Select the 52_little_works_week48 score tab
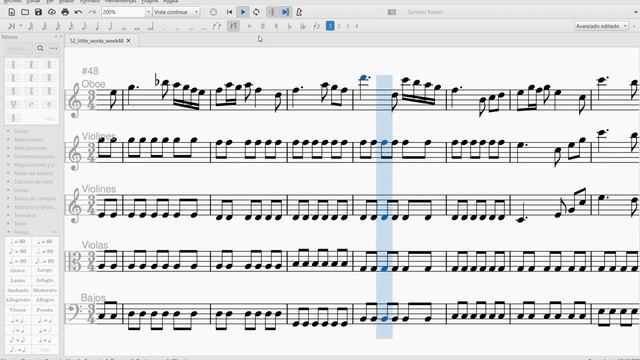Screen dimensions: 640x360 pos(96,41)
